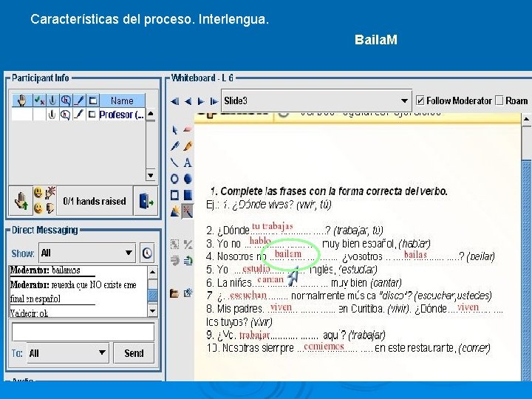Image resolution: width=532 pixels, height=399 pixels.
Task: Go to the previous whiteboard slide
Action: (x=188, y=101)
